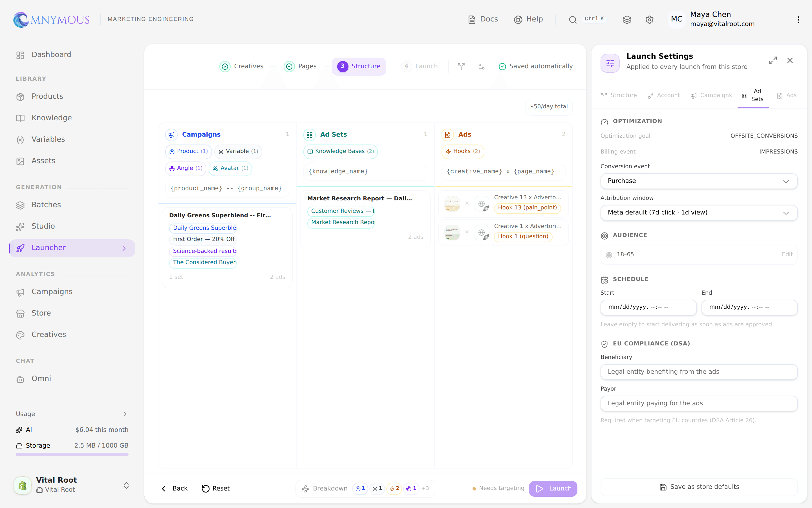Click the Ads column document icon
This screenshot has height=508, width=812.
(448, 135)
